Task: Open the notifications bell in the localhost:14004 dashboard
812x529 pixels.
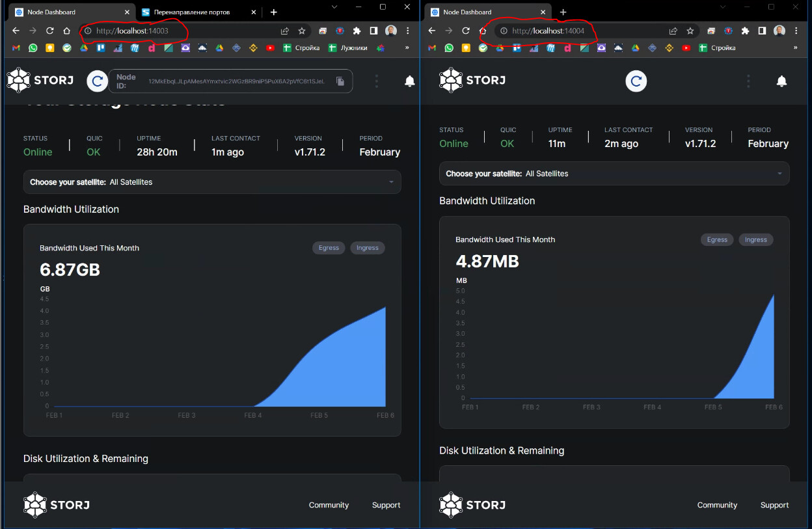Action: click(x=781, y=81)
